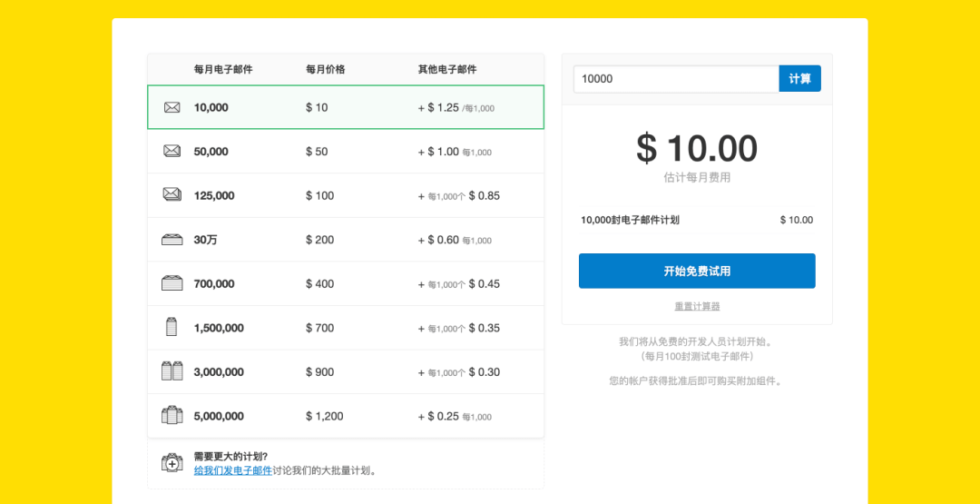Click the 您的帐户获得批准后即可购买附加组件 note

coord(697,380)
